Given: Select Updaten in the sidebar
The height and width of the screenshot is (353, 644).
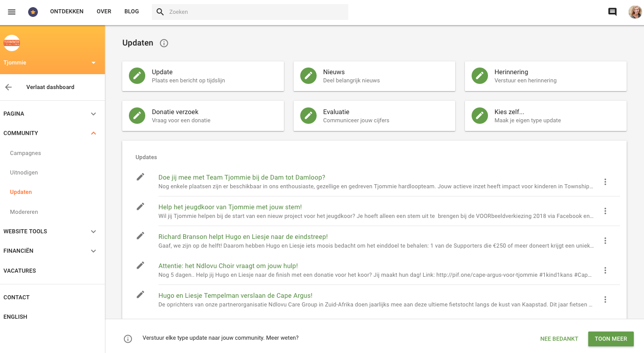Looking at the screenshot, I should coord(21,192).
